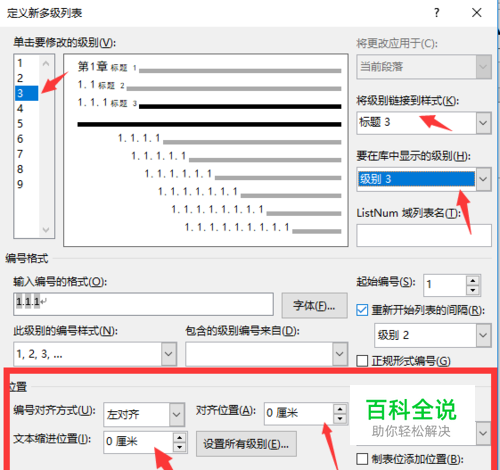Click the 第1章 标题 1 preview line

[x=209, y=67]
